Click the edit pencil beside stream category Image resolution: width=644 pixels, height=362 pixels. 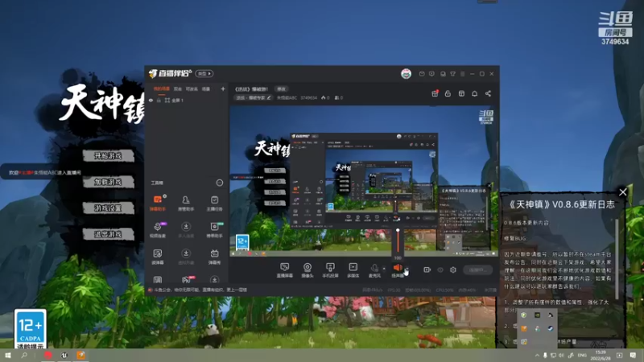pos(269,97)
